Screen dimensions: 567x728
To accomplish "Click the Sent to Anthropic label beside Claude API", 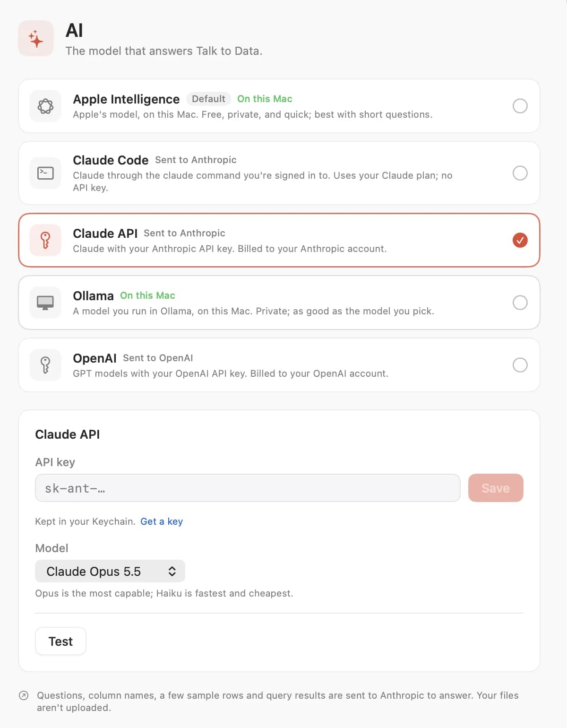I will 184,233.
